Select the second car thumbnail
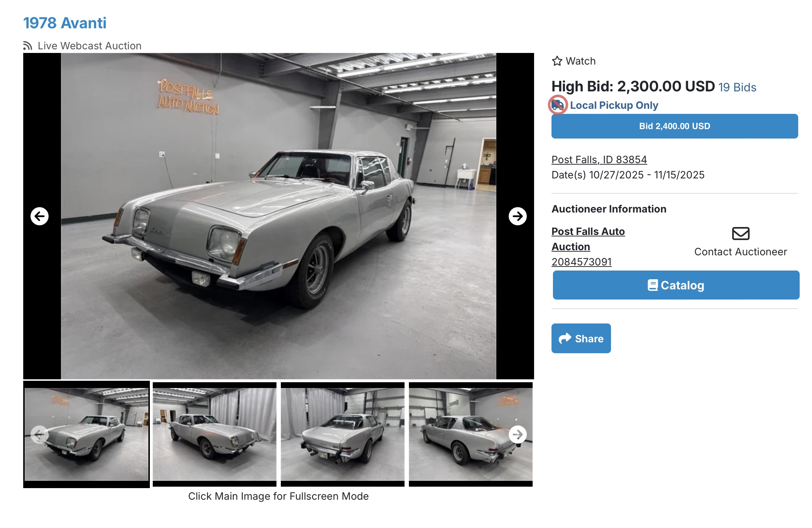812x528 pixels. tap(214, 434)
